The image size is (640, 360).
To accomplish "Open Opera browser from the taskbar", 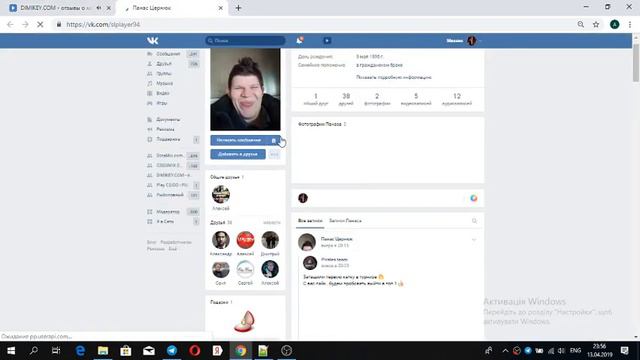I will coord(195,351).
